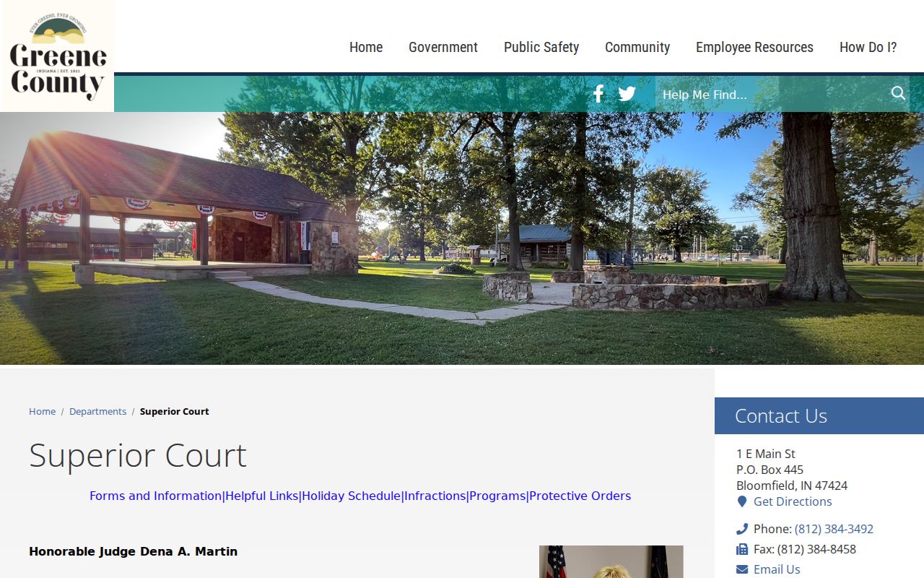
Task: Open the Forms and Information link
Action: tap(155, 496)
